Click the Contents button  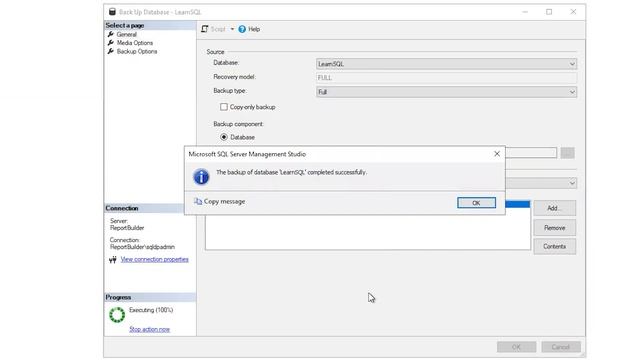[555, 247]
